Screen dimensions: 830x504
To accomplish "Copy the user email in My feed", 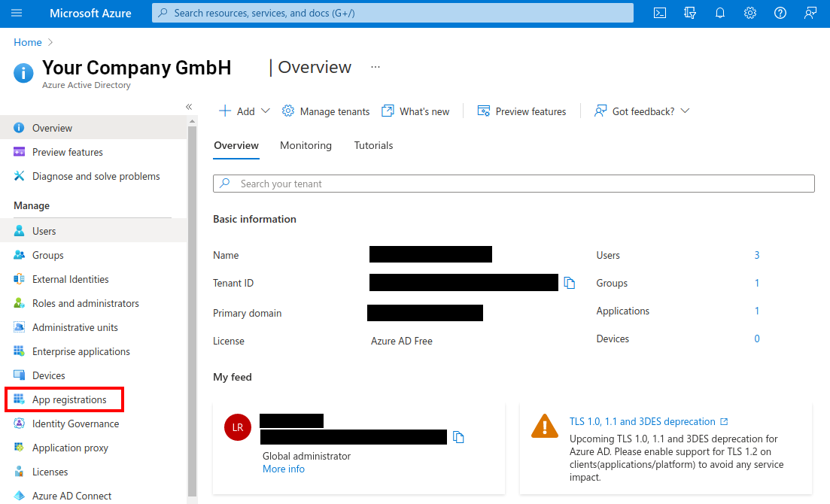I will (458, 437).
